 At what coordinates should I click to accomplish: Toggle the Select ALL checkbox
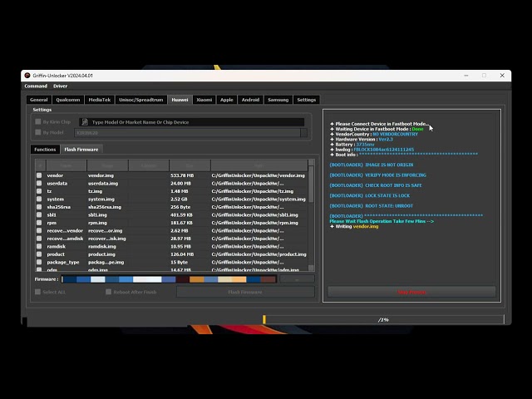tap(37, 292)
